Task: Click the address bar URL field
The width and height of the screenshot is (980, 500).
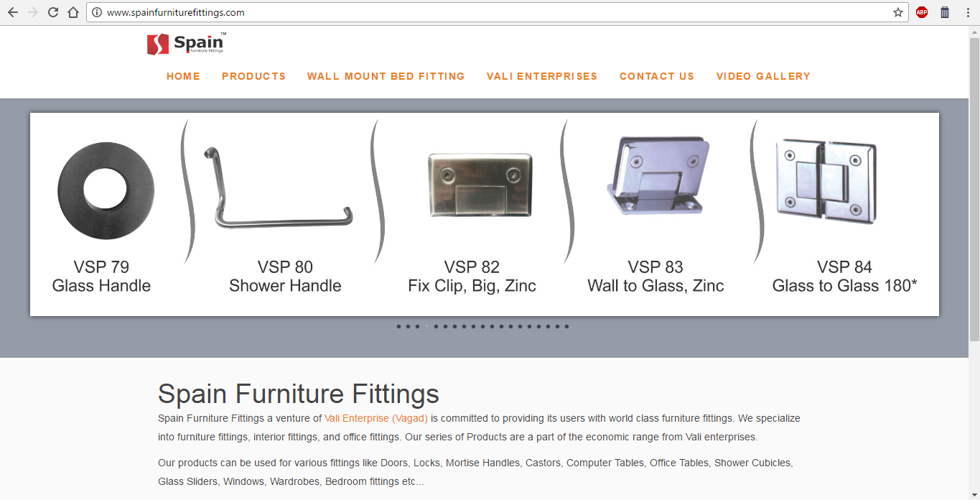Action: coord(495,12)
